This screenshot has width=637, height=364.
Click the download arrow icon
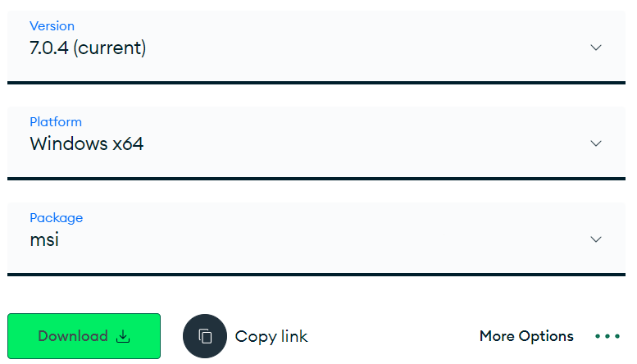[x=123, y=336]
